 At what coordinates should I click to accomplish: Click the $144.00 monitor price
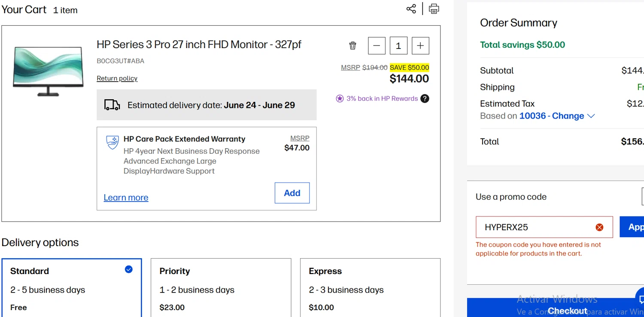point(409,79)
